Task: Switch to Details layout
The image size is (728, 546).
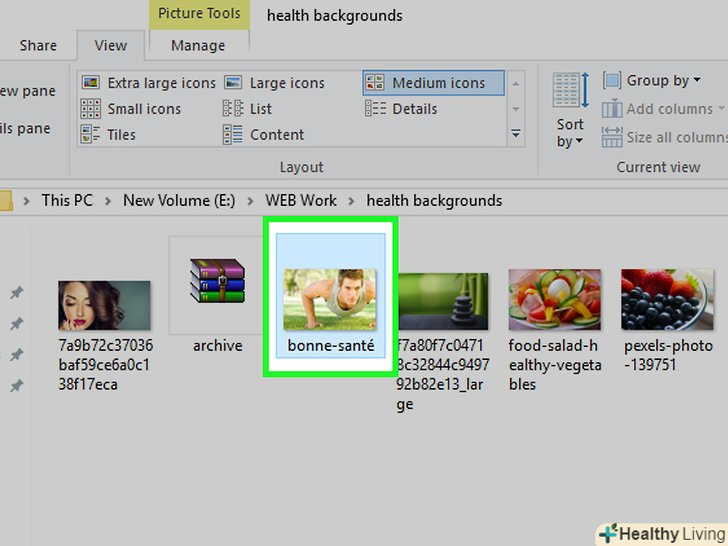Action: click(401, 109)
